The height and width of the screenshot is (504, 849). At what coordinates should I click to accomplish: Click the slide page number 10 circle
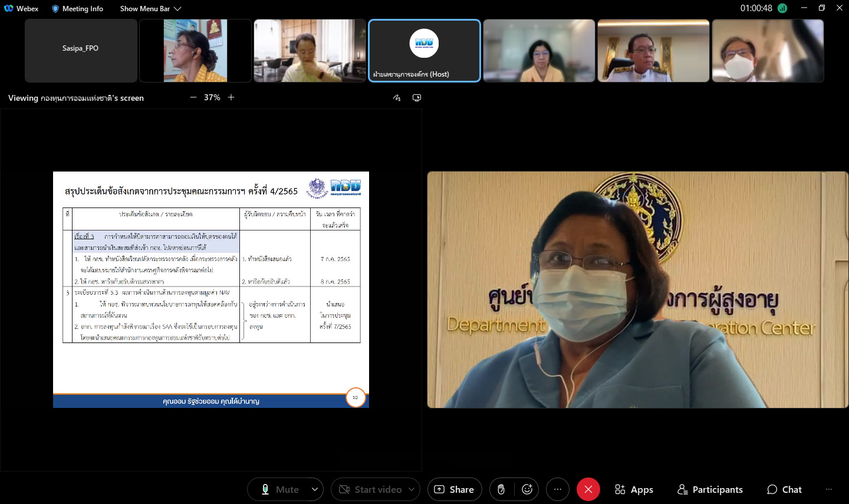click(x=356, y=397)
